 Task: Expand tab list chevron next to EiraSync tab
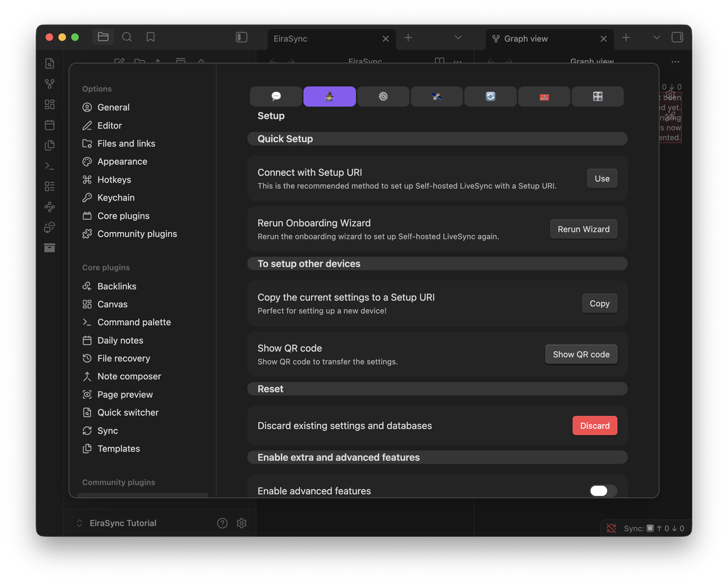tap(458, 38)
